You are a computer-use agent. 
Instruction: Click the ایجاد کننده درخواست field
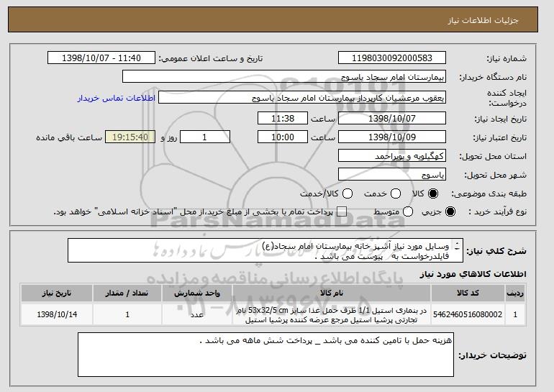(302, 98)
